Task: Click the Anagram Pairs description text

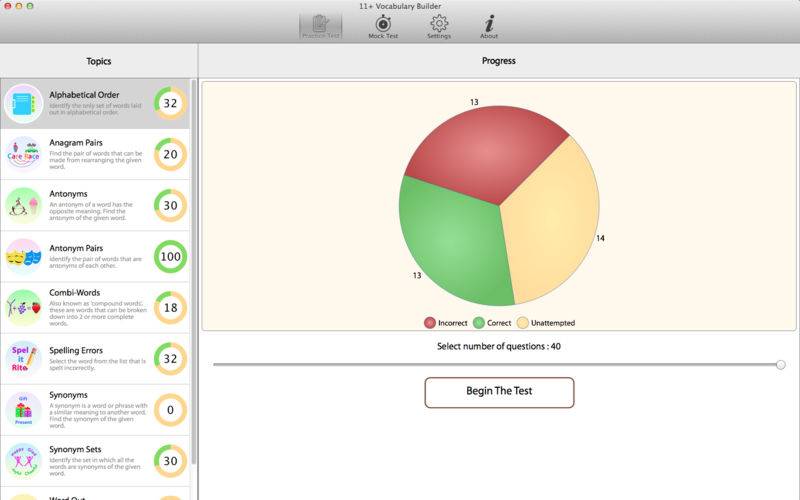Action: tap(96, 160)
